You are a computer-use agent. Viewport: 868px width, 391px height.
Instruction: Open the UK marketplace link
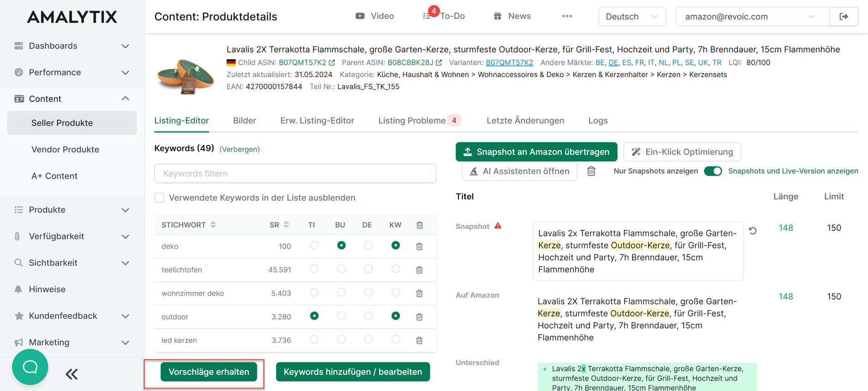[x=703, y=62]
